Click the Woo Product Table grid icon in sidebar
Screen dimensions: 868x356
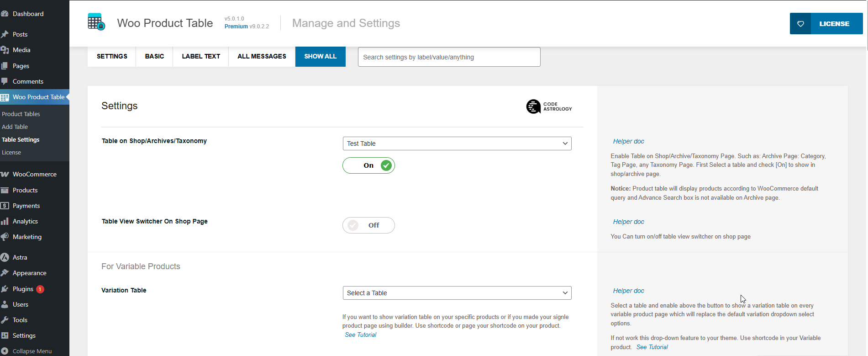5,97
